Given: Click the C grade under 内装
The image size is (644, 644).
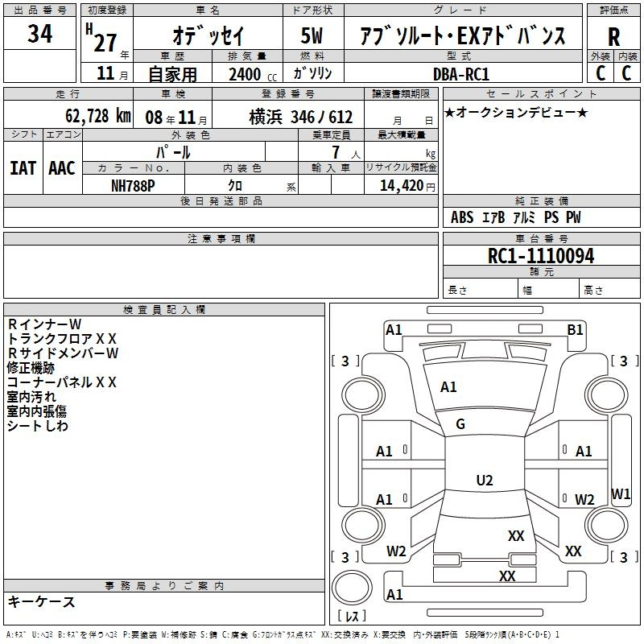Looking at the screenshot, I should pyautogui.click(x=626, y=73).
